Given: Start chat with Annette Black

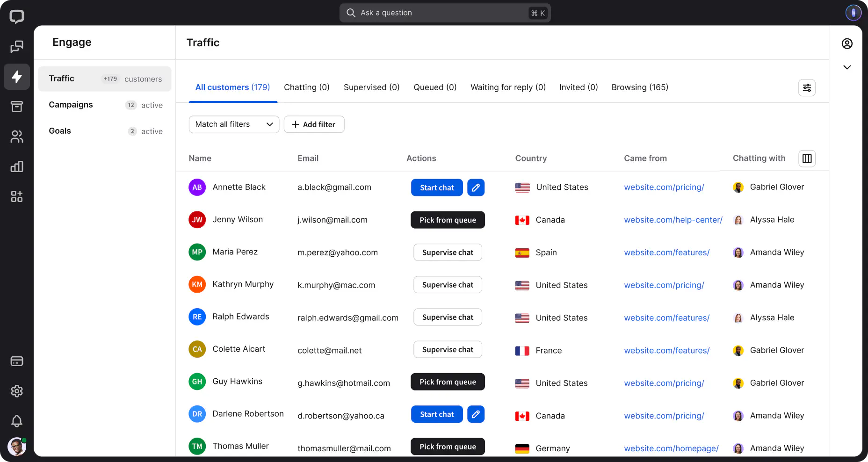Looking at the screenshot, I should point(436,187).
